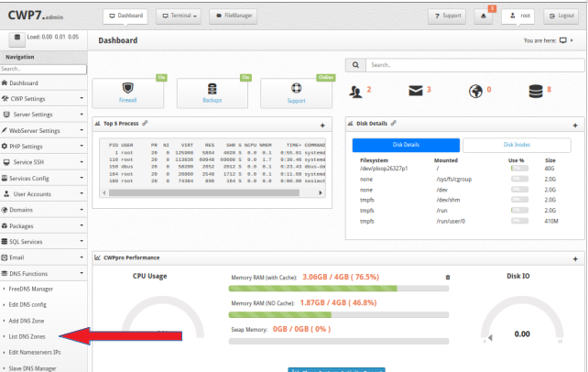Open Email sidebar menu
This screenshot has height=372, width=588.
coord(43,257)
